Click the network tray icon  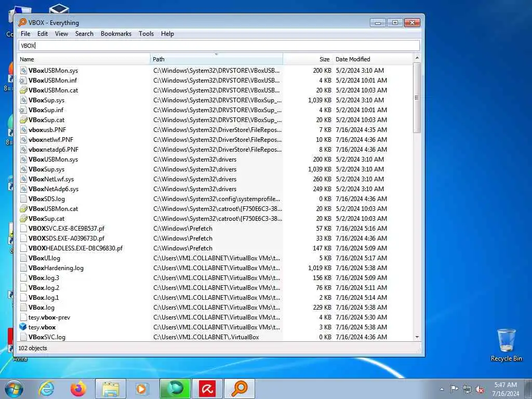tap(467, 390)
